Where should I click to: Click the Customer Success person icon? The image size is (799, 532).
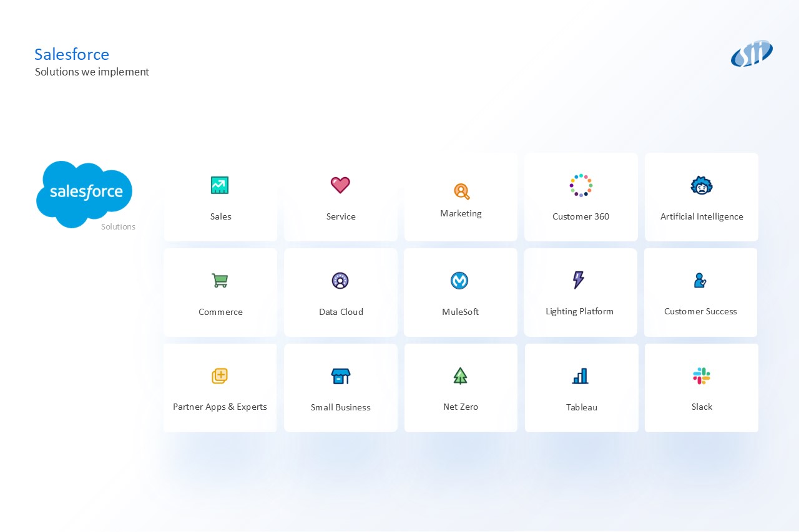700,281
